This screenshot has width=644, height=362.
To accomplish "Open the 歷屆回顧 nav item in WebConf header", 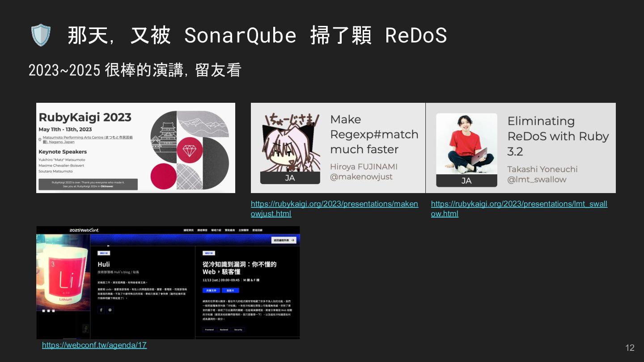I will pyautogui.click(x=257, y=230).
